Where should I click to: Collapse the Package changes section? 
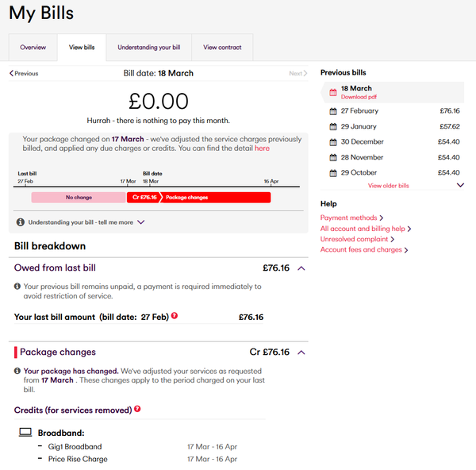click(x=301, y=352)
